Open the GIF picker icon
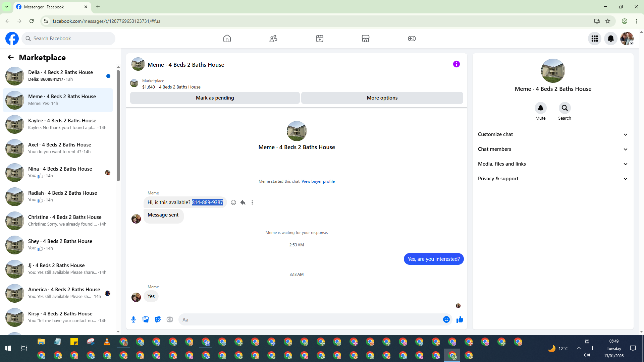The image size is (644, 362). [170, 319]
